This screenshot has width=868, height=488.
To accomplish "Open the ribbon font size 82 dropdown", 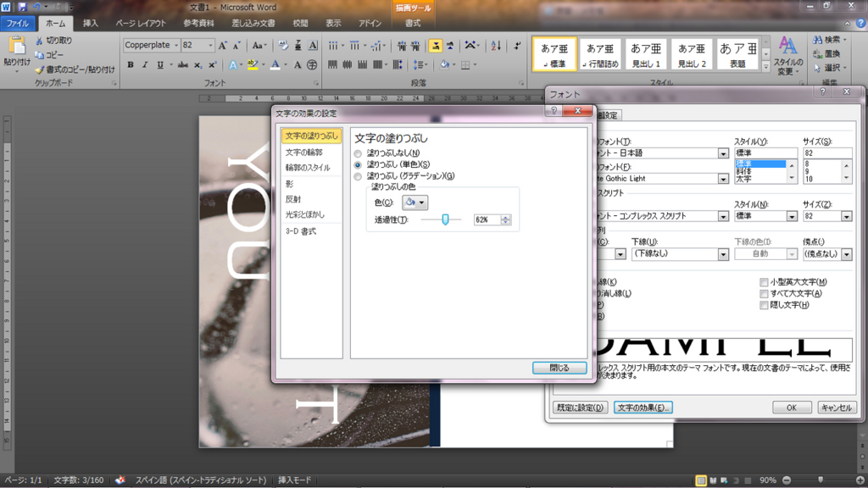I will point(210,46).
